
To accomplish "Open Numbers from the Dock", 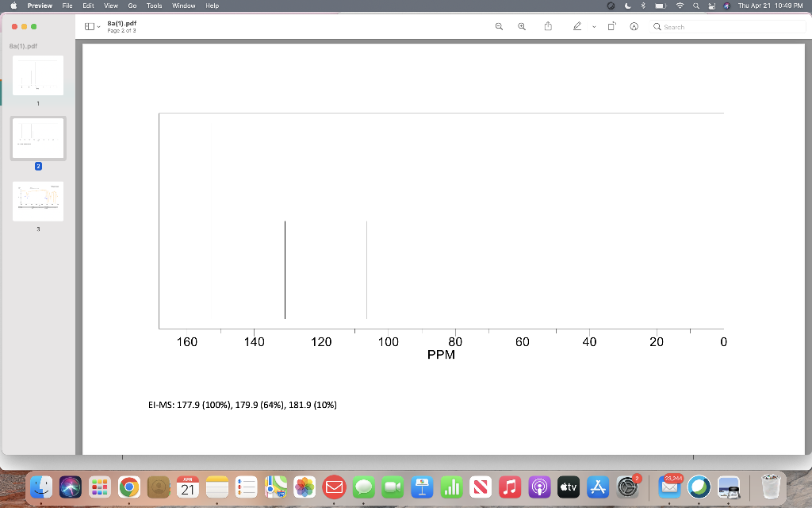I will [451, 487].
